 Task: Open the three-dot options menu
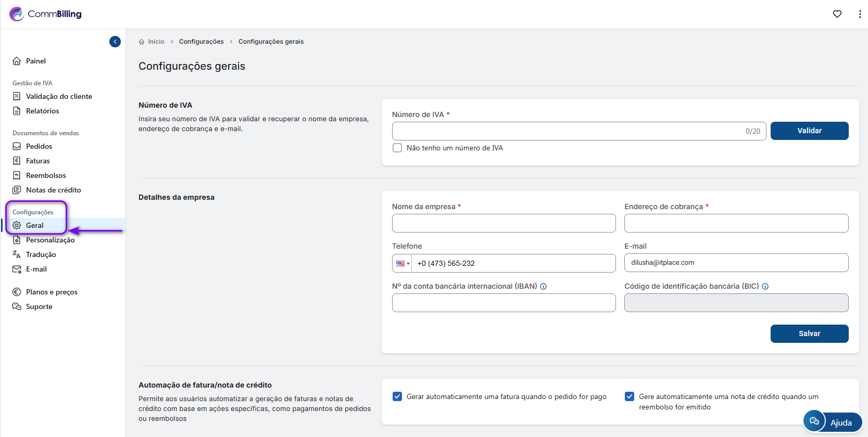pos(859,14)
